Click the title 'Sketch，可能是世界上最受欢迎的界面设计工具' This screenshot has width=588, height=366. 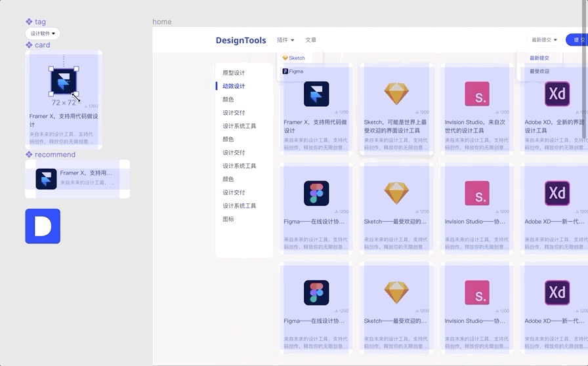pyautogui.click(x=395, y=127)
